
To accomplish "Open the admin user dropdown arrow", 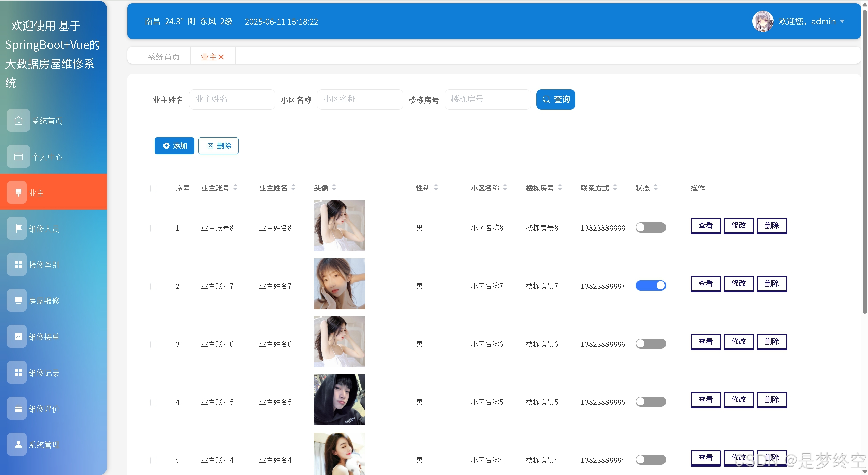I will pos(842,21).
